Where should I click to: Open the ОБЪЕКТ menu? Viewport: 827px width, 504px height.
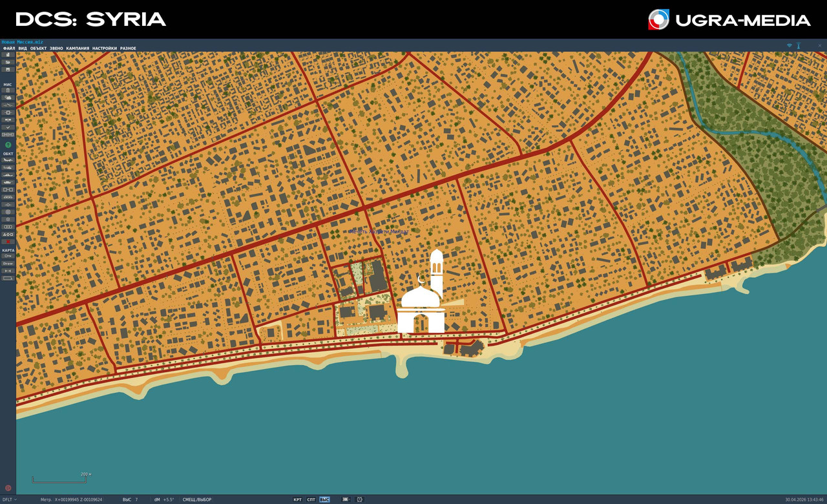click(38, 48)
